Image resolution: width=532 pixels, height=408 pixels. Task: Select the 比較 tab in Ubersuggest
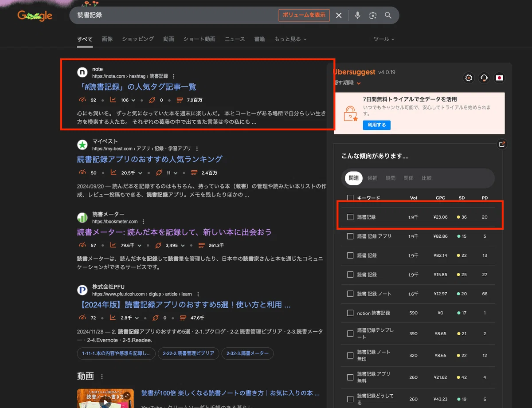point(426,178)
